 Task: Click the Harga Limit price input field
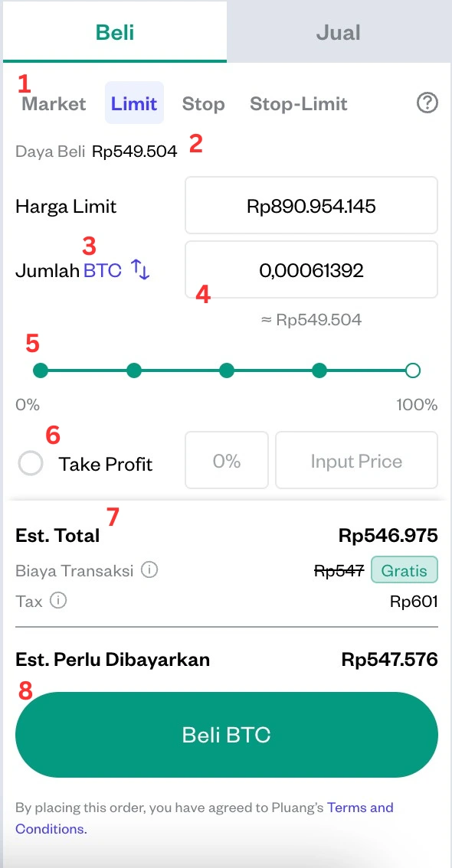tap(310, 205)
